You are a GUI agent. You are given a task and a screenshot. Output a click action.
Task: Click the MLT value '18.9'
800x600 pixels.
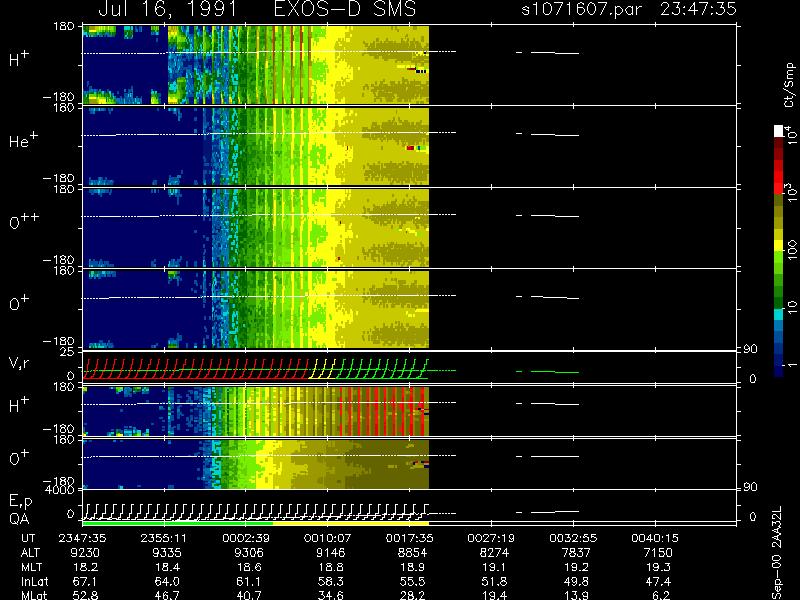tap(413, 567)
